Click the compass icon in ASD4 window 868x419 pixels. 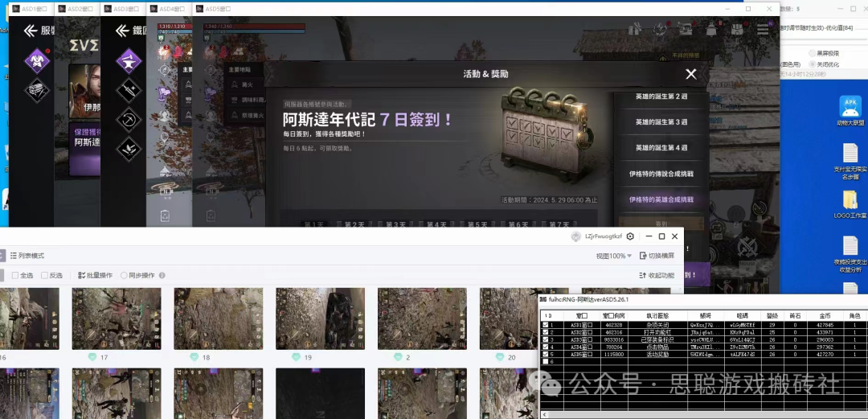(x=165, y=70)
